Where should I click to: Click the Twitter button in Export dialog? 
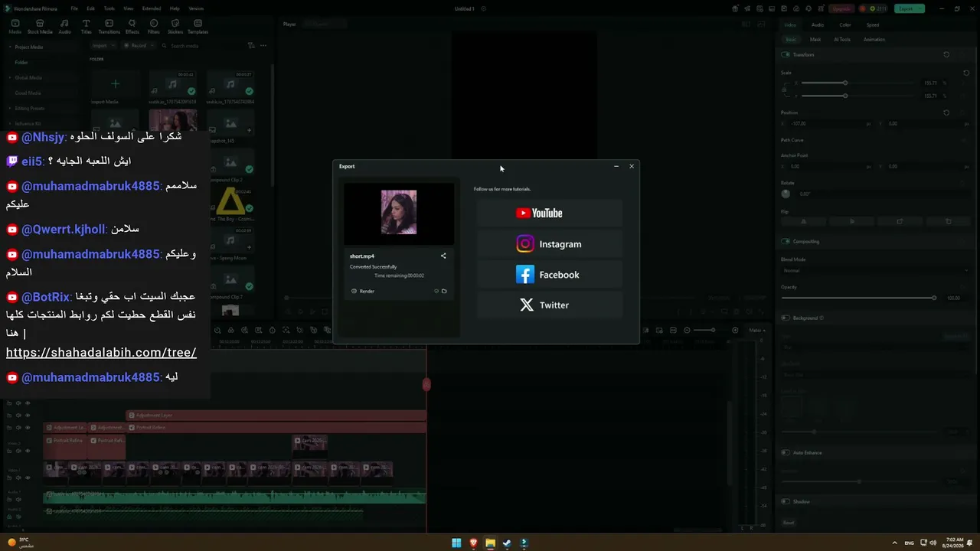pyautogui.click(x=550, y=305)
